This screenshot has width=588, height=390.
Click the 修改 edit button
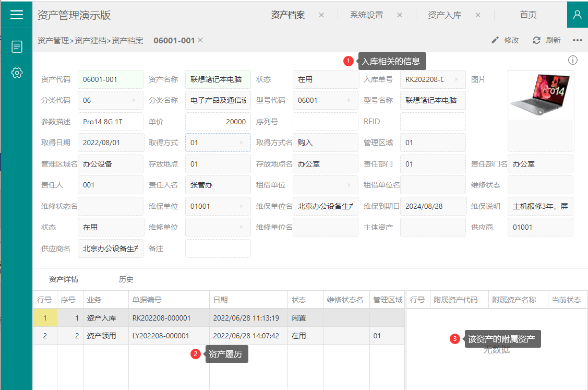(506, 40)
